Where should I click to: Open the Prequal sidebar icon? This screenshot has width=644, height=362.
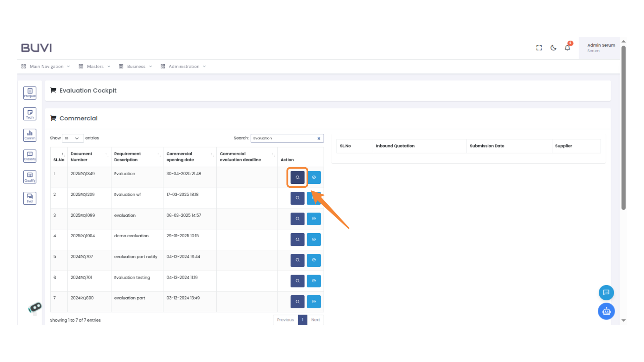pyautogui.click(x=30, y=93)
